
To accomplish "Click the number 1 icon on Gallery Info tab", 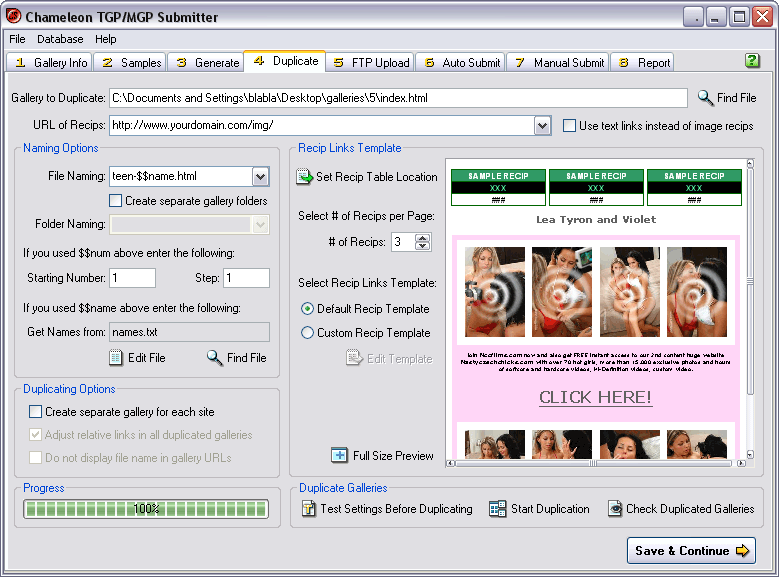I will point(20,63).
